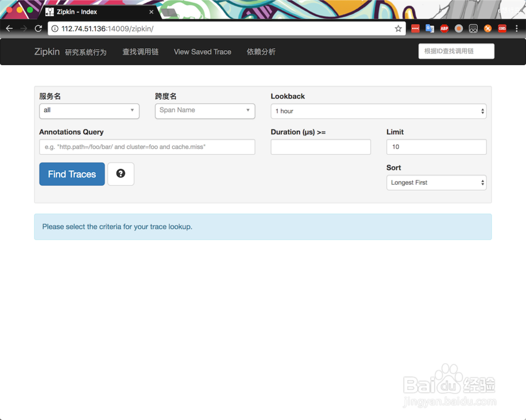Click the orange circle extension icon
The width and height of the screenshot is (526, 420).
[459, 28]
